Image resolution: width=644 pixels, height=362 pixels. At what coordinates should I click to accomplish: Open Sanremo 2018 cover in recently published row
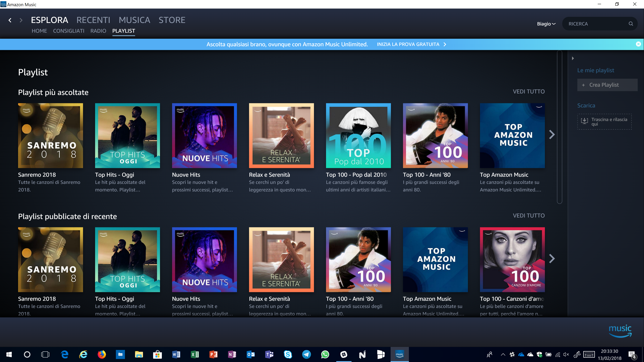click(50, 260)
